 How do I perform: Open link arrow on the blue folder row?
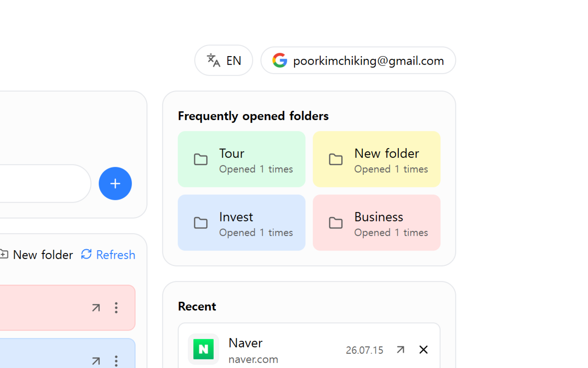(96, 361)
